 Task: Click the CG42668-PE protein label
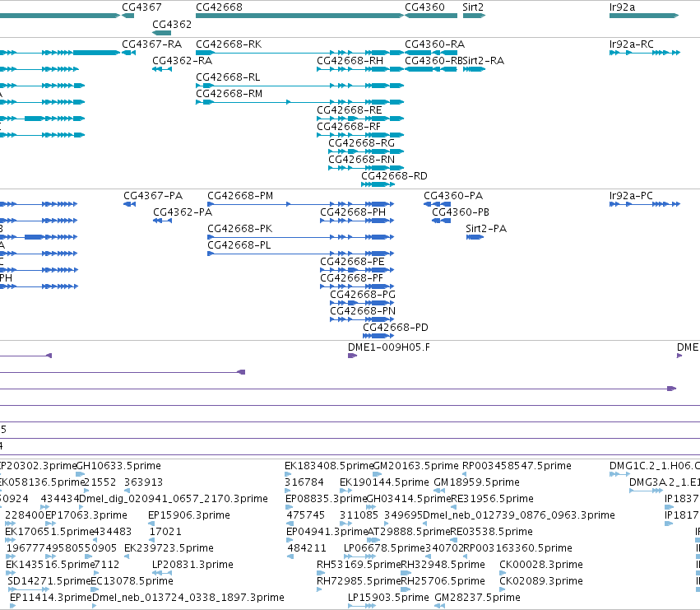coord(352,262)
